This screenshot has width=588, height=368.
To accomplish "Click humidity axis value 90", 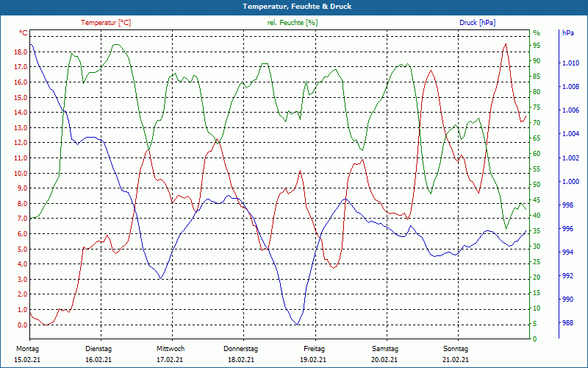I will (537, 61).
